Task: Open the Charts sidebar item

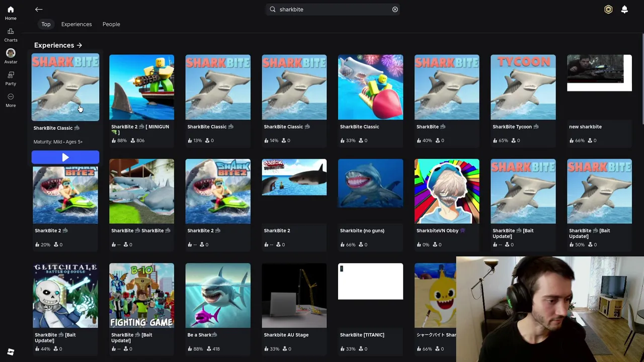Action: tap(11, 35)
